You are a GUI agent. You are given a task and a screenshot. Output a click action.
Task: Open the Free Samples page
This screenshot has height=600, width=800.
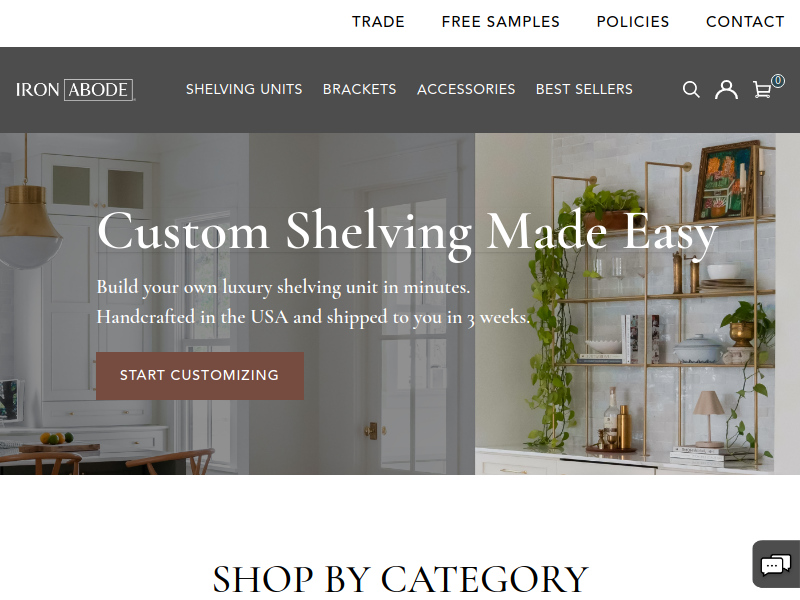pos(501,22)
